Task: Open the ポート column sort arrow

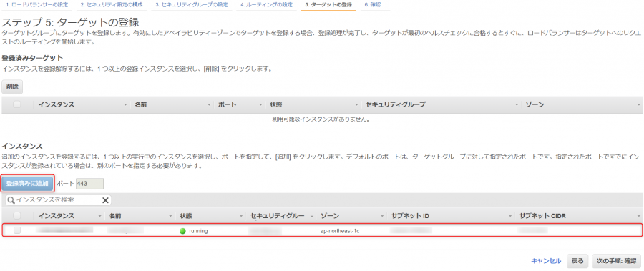Action: [x=260, y=105]
